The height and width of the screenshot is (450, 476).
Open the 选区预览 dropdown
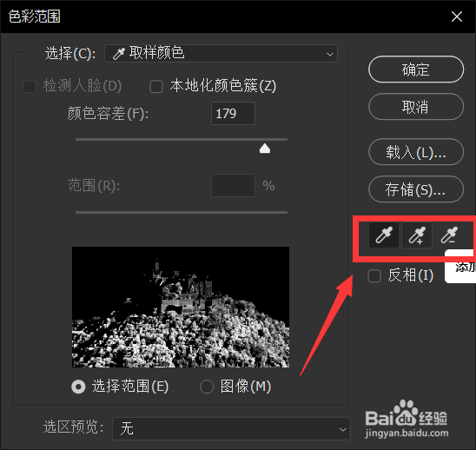click(231, 428)
